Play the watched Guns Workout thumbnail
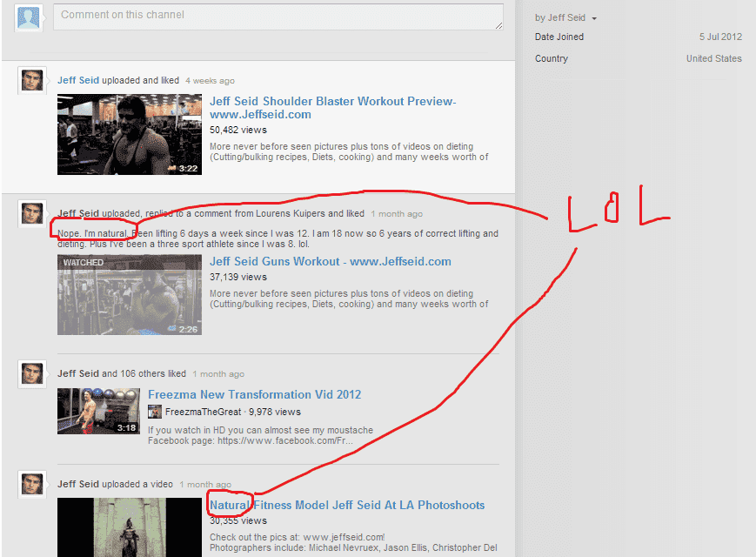The width and height of the screenshot is (756, 557). coord(129,295)
